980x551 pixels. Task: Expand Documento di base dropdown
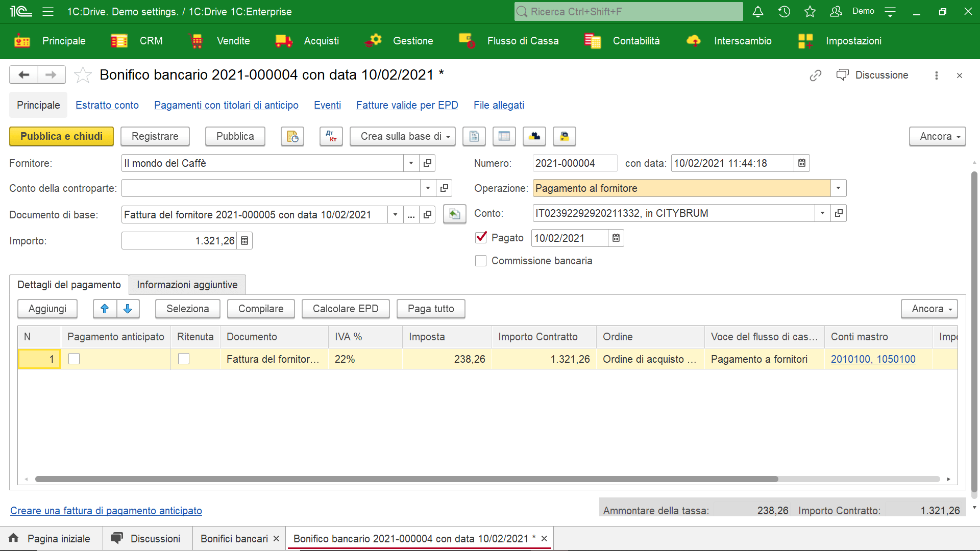(x=395, y=215)
